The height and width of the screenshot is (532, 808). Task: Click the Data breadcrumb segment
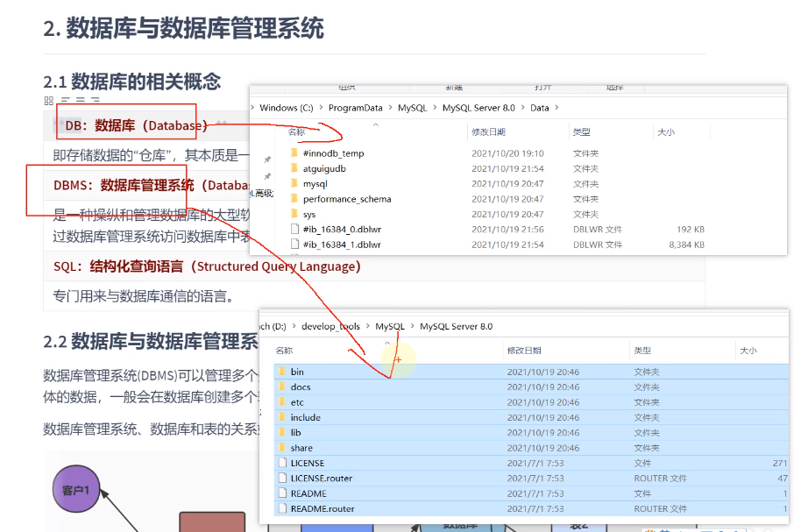540,108
